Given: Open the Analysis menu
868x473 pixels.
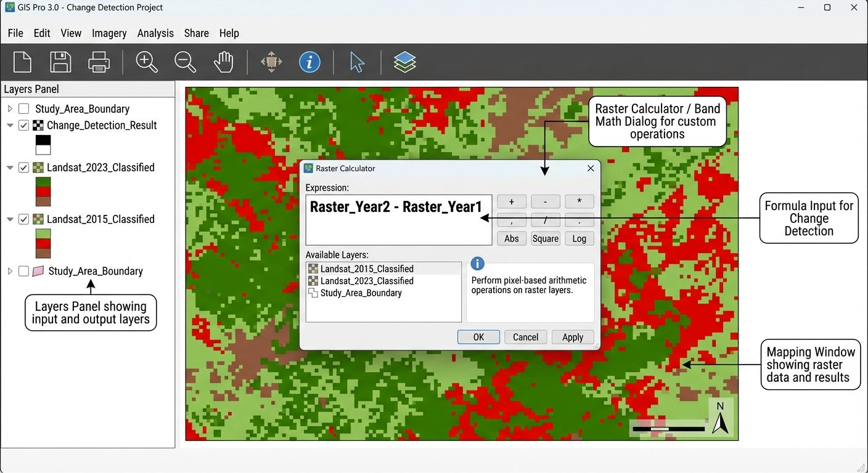Looking at the screenshot, I should pyautogui.click(x=155, y=33).
